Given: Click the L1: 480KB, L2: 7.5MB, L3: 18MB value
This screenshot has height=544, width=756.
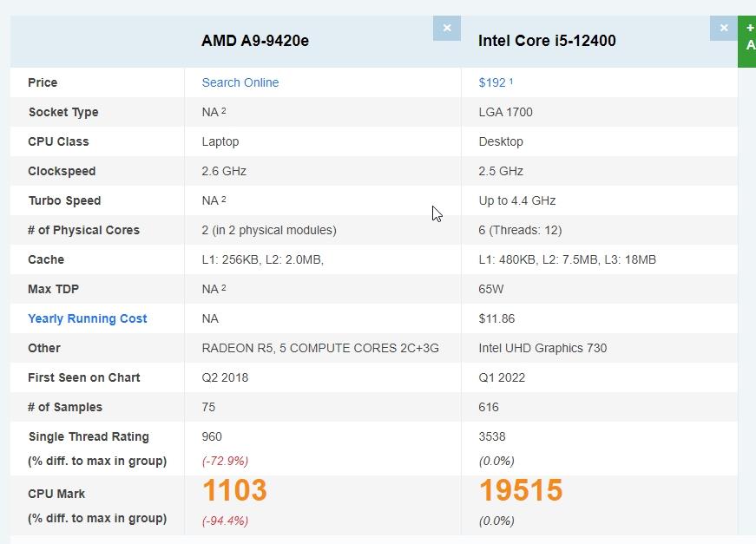Looking at the screenshot, I should point(567,259).
